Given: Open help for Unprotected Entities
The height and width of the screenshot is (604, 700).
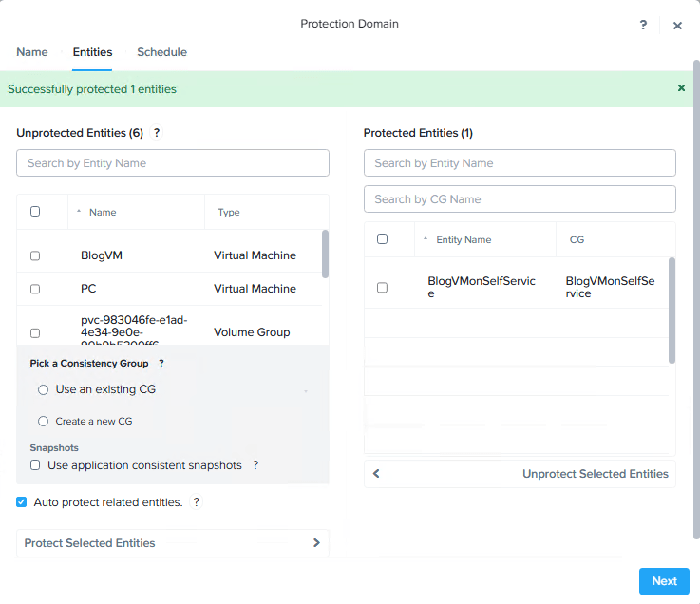Looking at the screenshot, I should click(x=157, y=133).
